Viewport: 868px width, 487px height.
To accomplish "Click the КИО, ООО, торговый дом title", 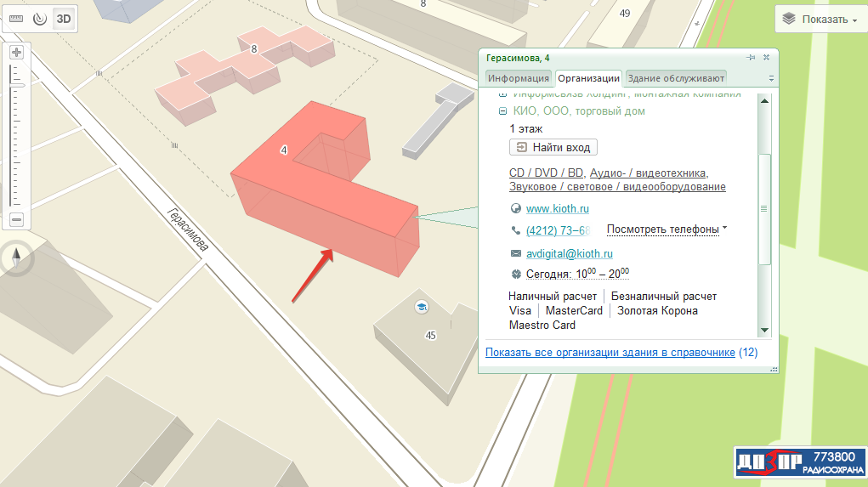I will 579,111.
